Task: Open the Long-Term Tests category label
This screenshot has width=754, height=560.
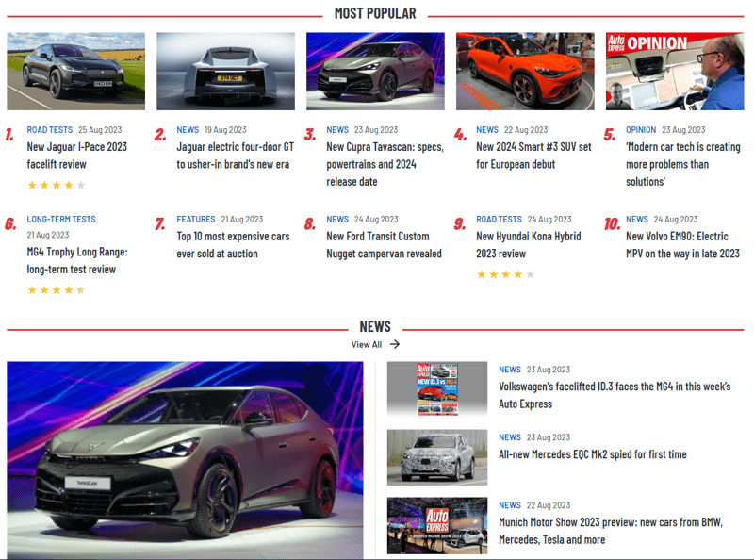Action: [61, 219]
